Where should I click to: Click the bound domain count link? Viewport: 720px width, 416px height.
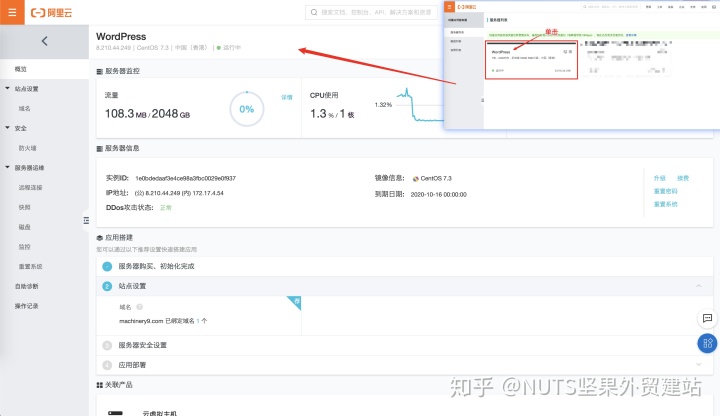point(198,321)
